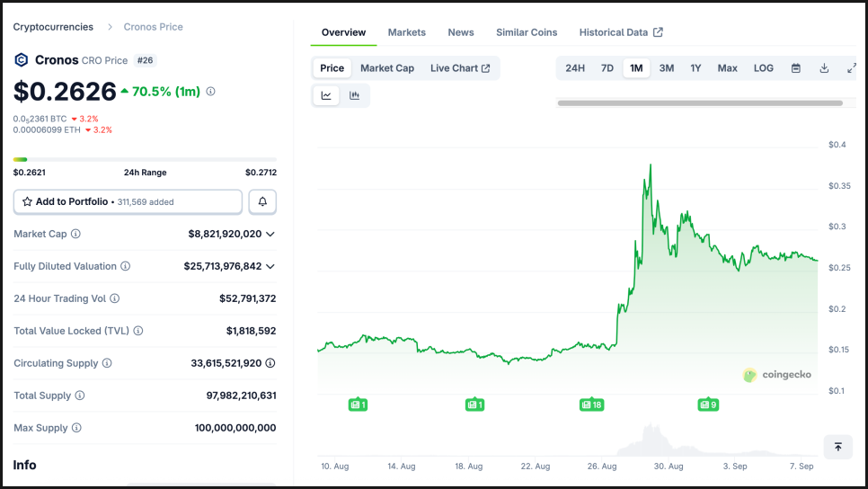Screen dimensions: 868x489
Task: Click the info icon beside 70.5% (1m)
Action: (x=210, y=92)
